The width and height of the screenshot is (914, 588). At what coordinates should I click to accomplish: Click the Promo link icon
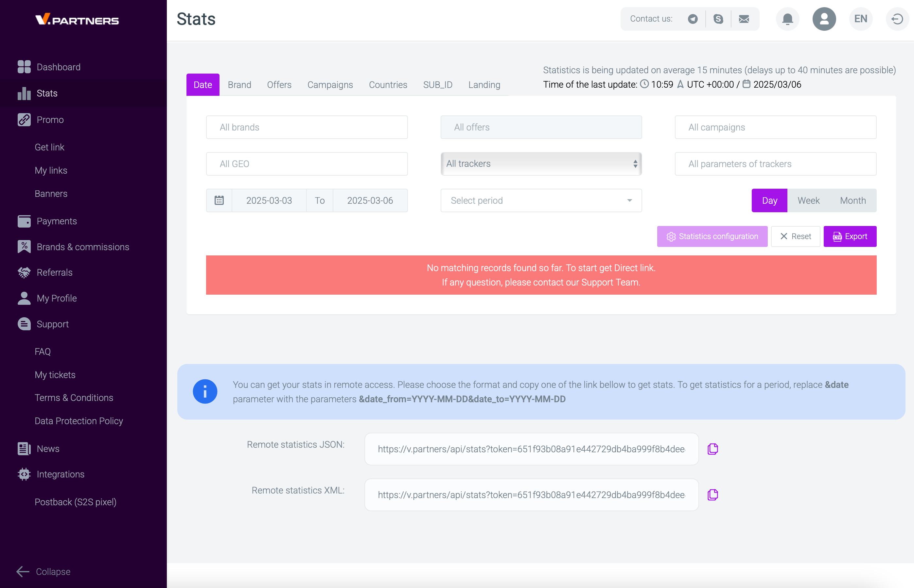tap(24, 119)
